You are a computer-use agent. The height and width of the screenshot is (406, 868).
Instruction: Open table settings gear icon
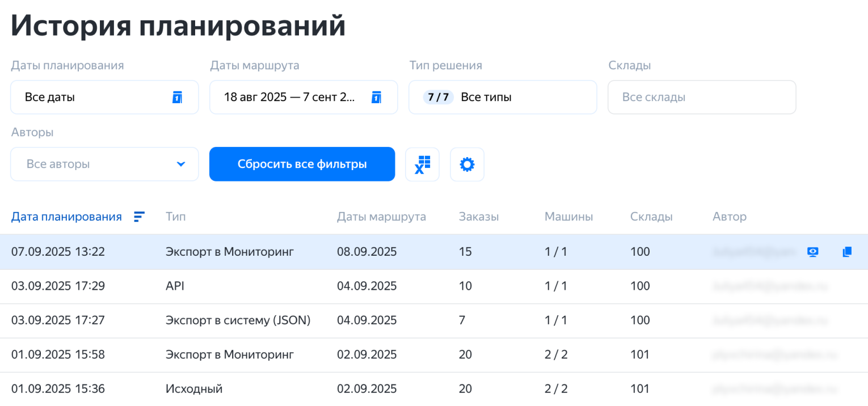pos(467,164)
